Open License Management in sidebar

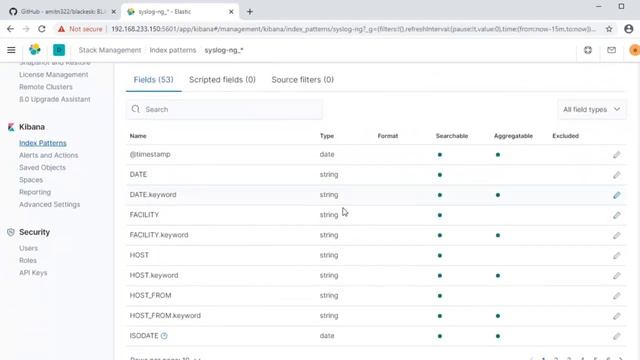(x=53, y=74)
